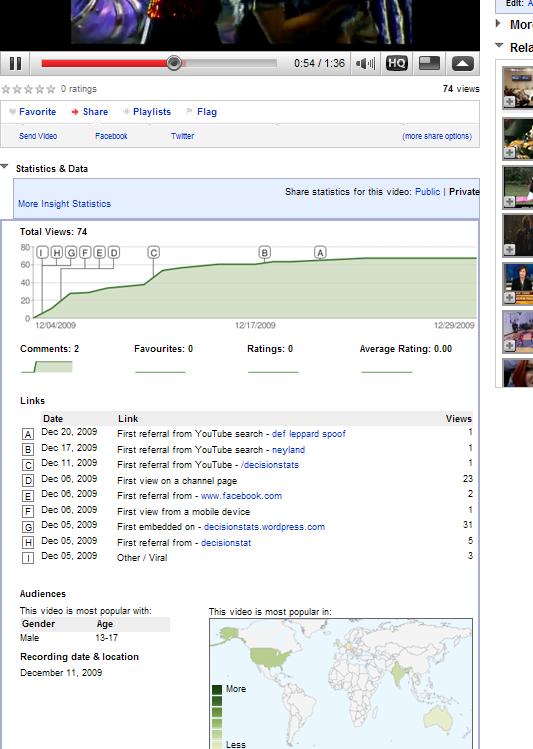
Task: Open the first related video thumbnail
Action: (x=518, y=87)
